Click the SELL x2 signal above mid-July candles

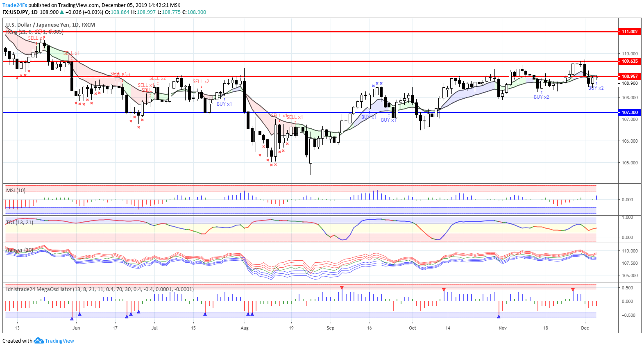pyautogui.click(x=201, y=82)
